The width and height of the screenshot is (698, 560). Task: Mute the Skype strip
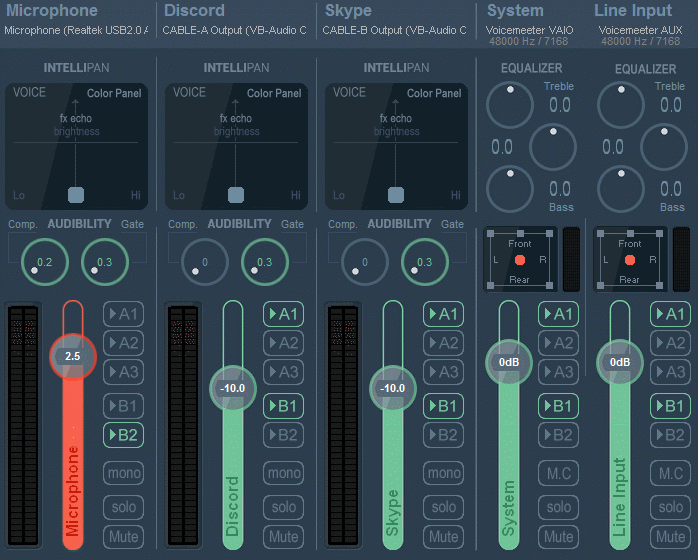pyautogui.click(x=443, y=537)
